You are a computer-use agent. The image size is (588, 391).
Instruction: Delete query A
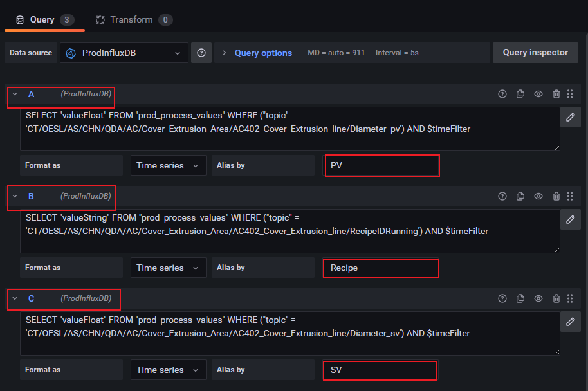556,94
